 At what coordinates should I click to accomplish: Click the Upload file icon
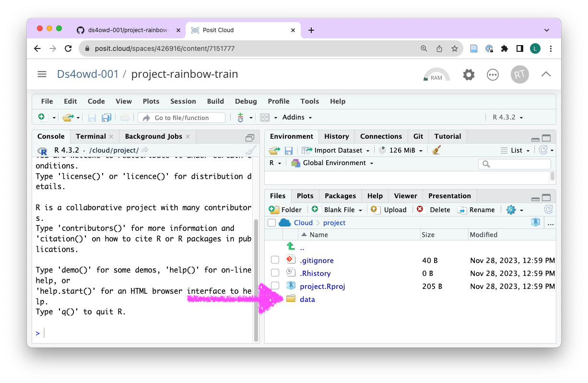[x=376, y=210]
